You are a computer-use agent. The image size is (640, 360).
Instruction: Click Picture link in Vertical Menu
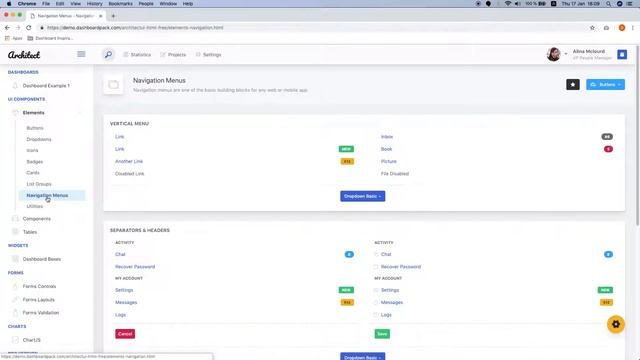point(389,162)
